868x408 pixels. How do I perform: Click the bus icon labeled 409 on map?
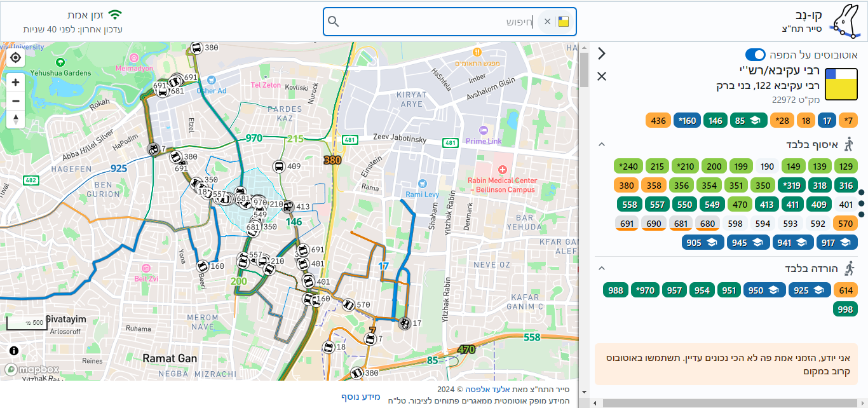click(278, 167)
